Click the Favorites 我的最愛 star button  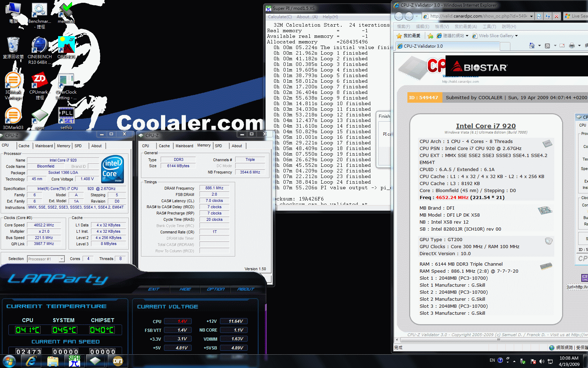(408, 36)
